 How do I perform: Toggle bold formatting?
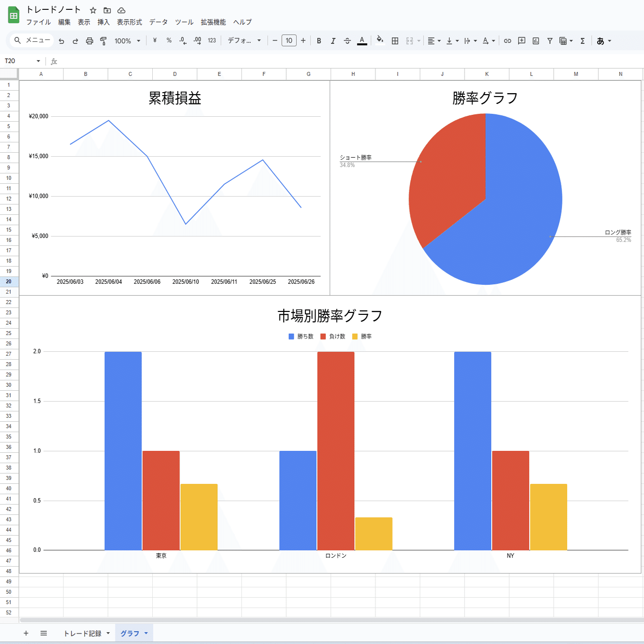(x=319, y=41)
